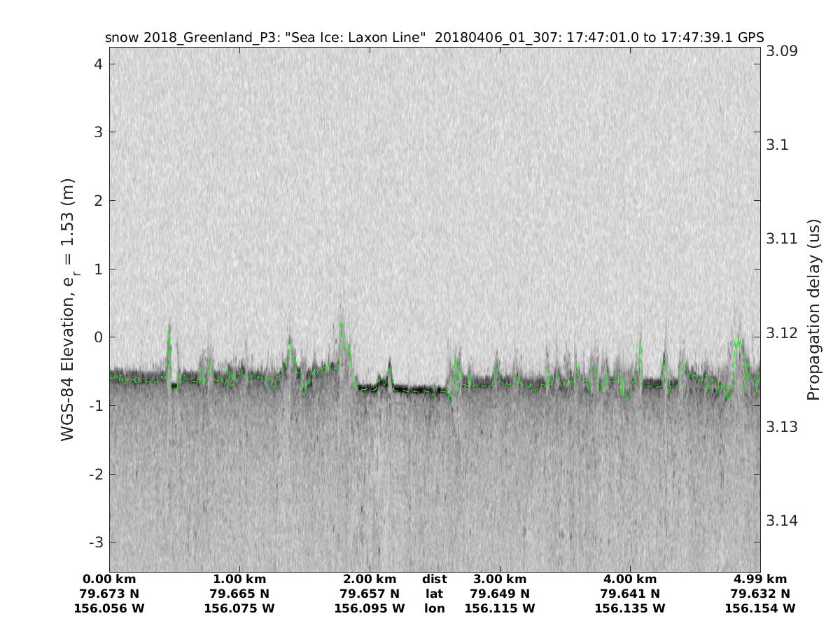
Task: Click the plot title text at top
Action: (434, 37)
